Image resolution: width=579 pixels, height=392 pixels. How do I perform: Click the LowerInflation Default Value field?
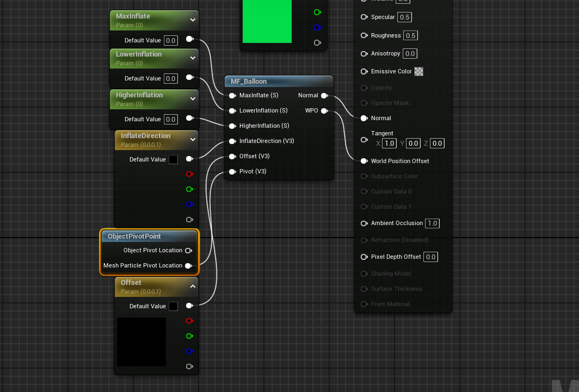coord(171,78)
